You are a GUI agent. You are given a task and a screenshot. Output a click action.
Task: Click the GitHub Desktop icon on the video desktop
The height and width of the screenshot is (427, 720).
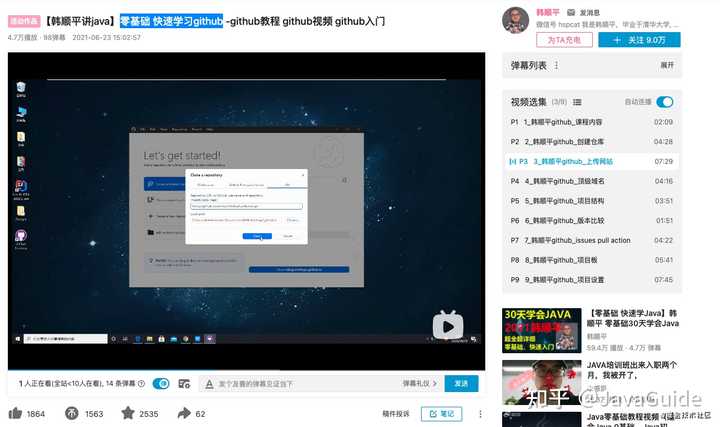[21, 239]
